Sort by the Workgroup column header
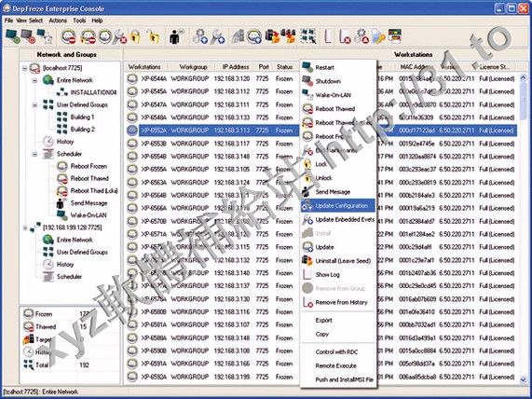Image resolution: width=532 pixels, height=399 pixels. (x=193, y=67)
